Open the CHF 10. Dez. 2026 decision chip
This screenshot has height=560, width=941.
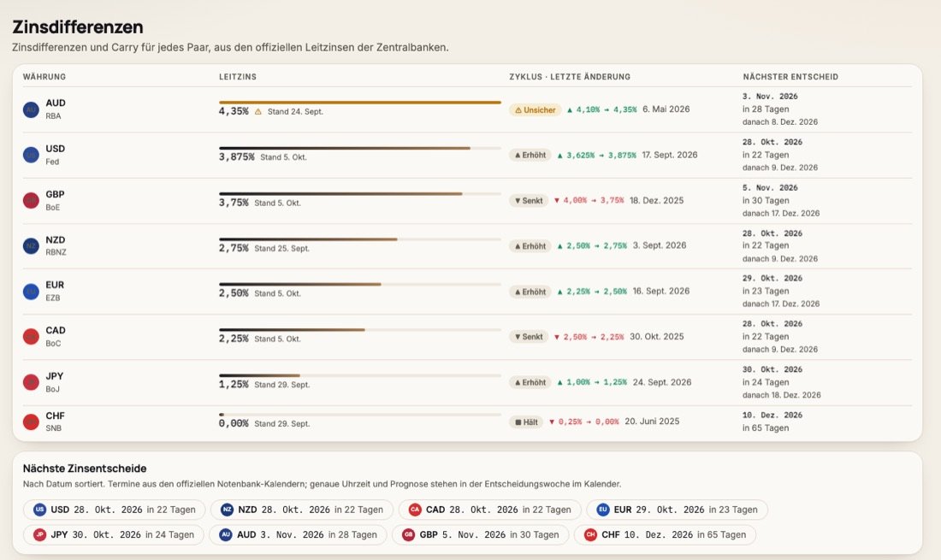665,535
